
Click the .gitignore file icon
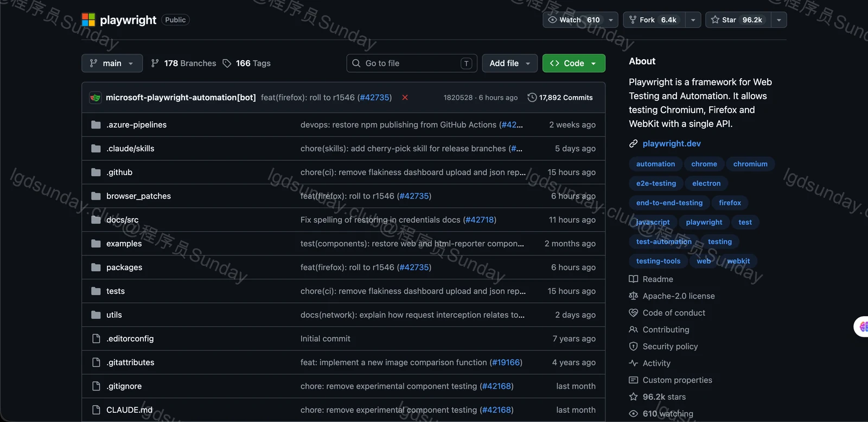96,386
